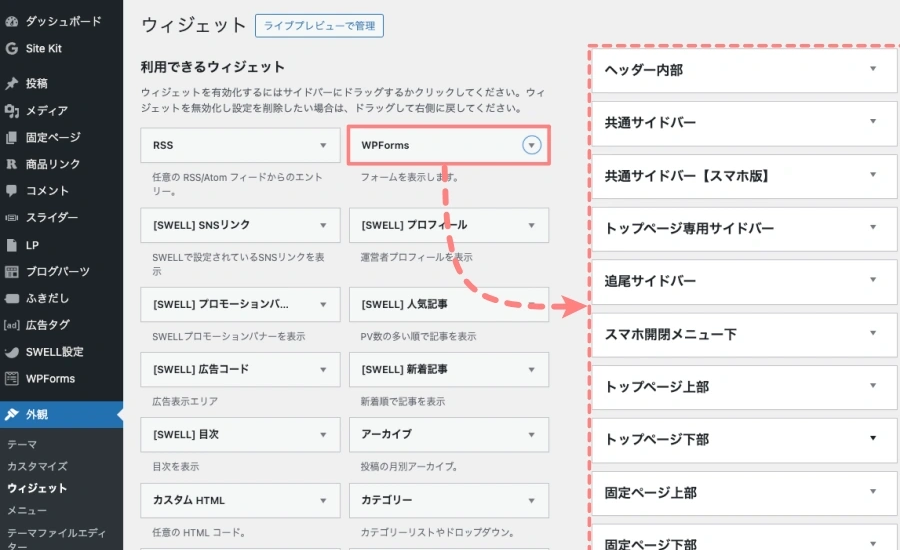900x550 pixels.
Task: Go to テーマ submenu
Action: tap(22, 444)
